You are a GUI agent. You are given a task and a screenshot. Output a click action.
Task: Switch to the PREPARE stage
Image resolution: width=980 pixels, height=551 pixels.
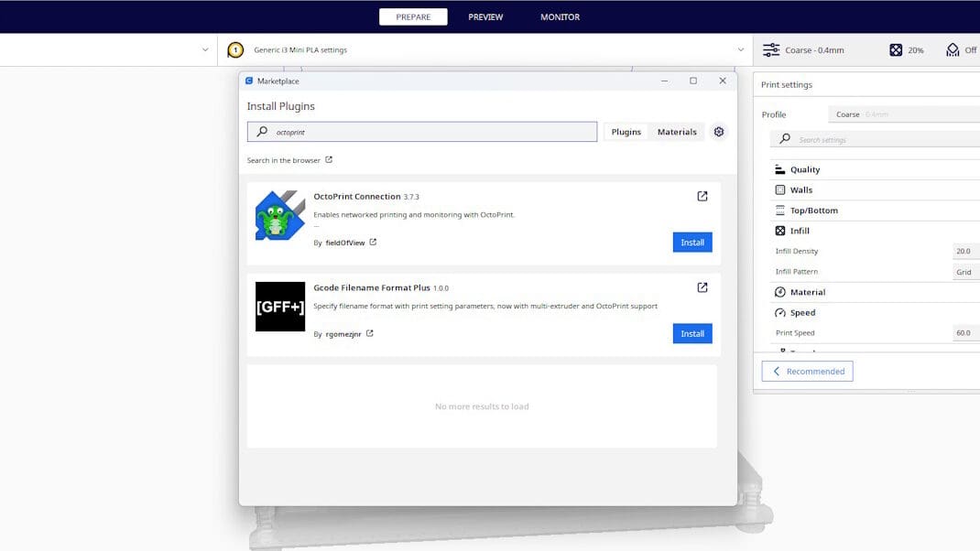pyautogui.click(x=413, y=16)
